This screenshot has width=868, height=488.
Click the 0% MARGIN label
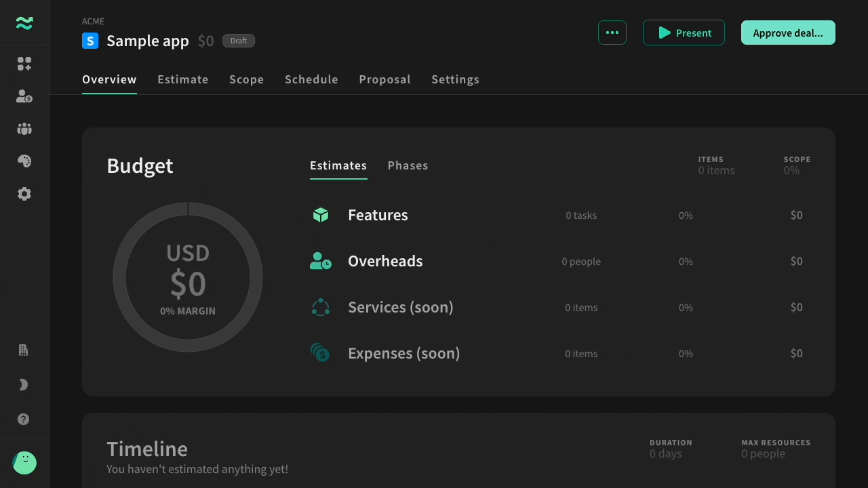[188, 311]
